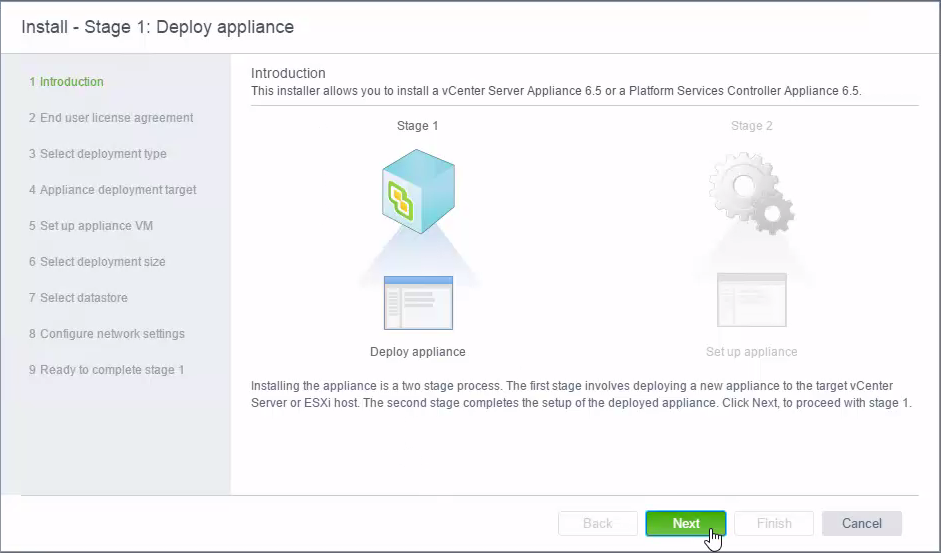Image resolution: width=941 pixels, height=553 pixels.
Task: Click the installer description sentence under Introduction
Action: [556, 91]
